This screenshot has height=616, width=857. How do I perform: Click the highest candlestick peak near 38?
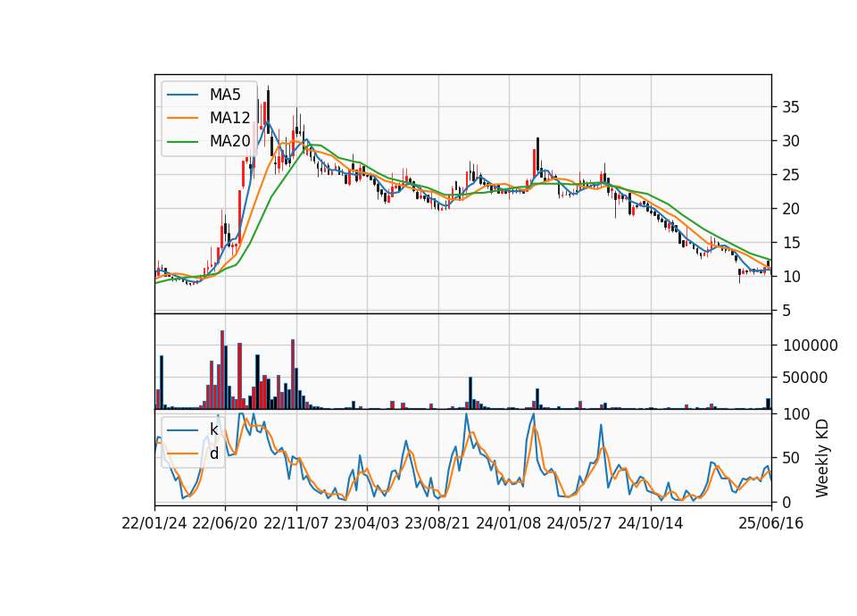[268, 109]
